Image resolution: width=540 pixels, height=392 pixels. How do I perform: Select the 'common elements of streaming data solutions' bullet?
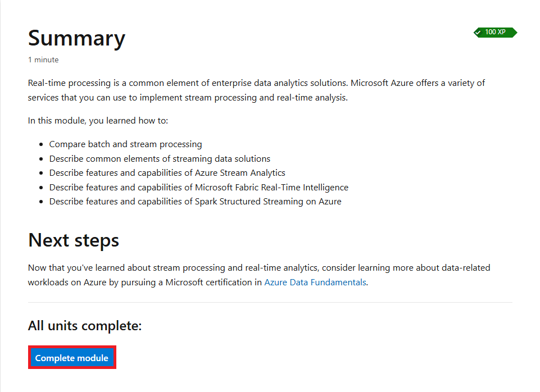pos(160,159)
